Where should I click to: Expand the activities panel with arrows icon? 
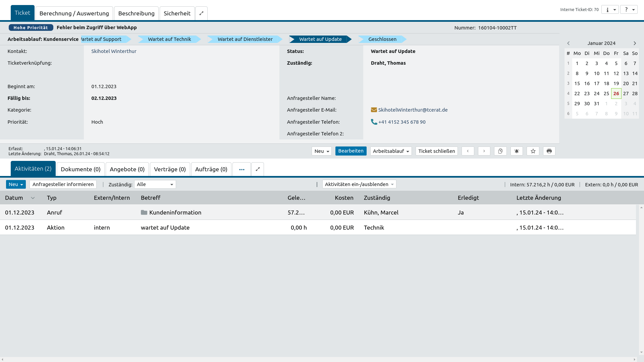tap(258, 169)
